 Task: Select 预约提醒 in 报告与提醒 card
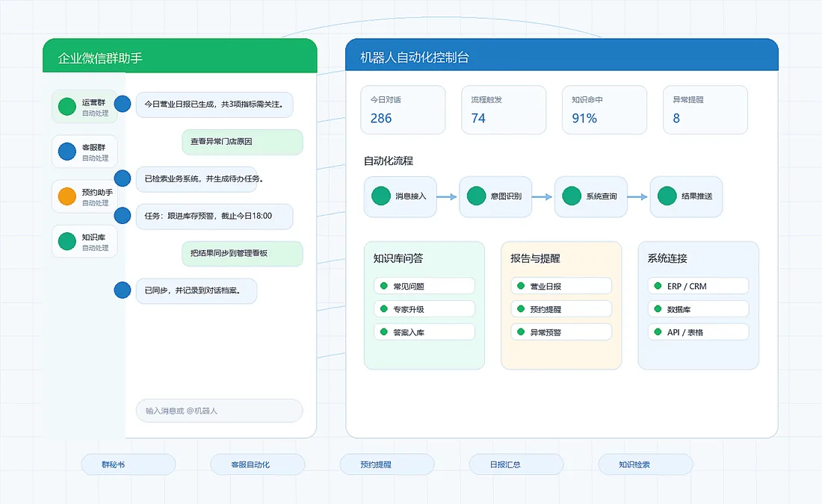click(x=561, y=309)
